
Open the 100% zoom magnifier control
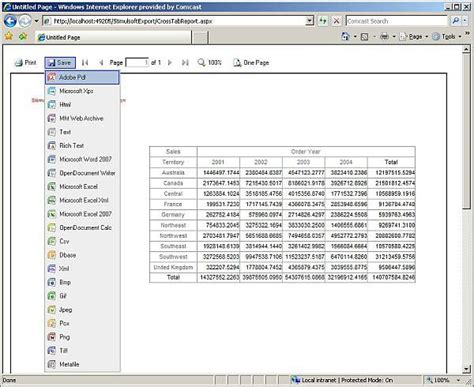click(210, 63)
